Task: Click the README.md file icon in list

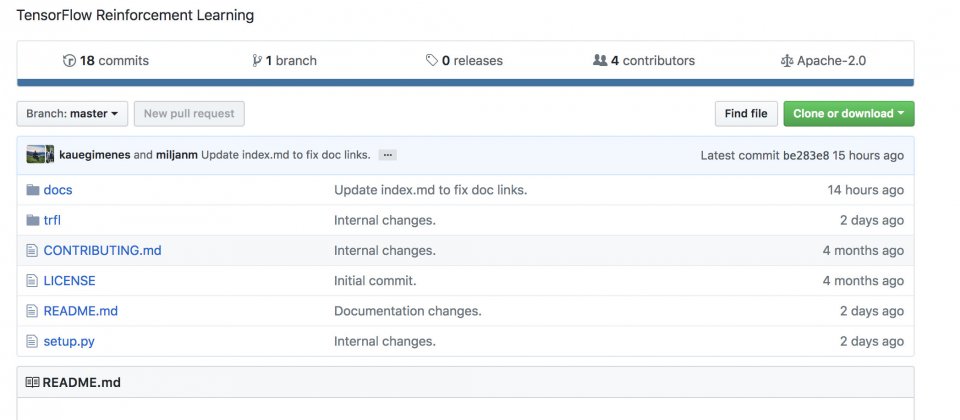Action: (32, 311)
